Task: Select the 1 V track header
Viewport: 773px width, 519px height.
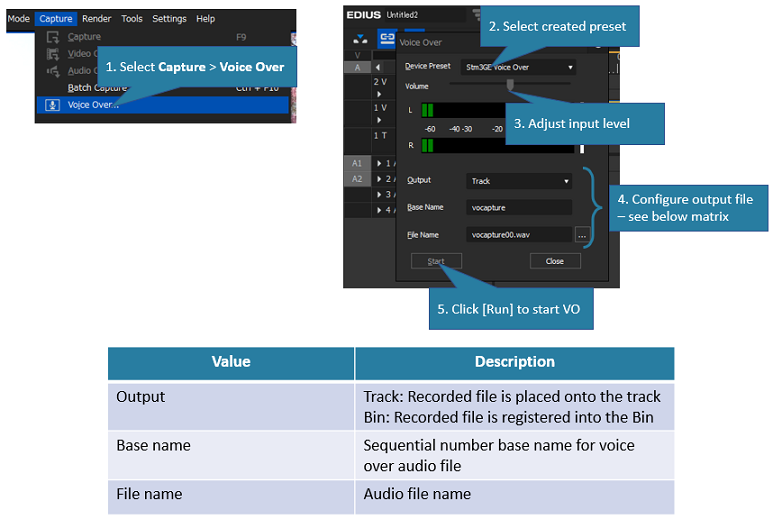Action: [x=380, y=107]
